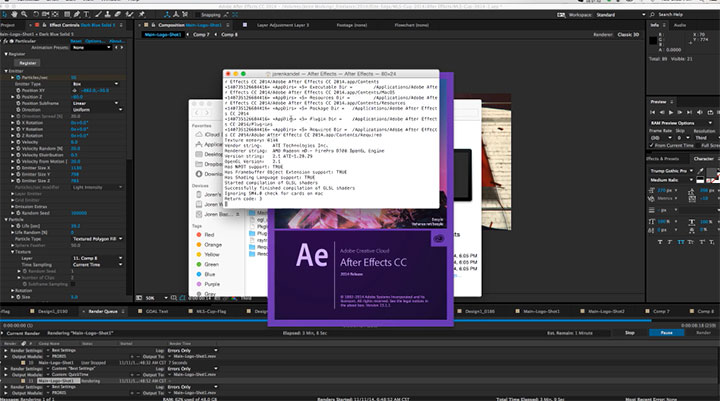The image size is (720, 401).
Task: Open the Emitter Type dropdown showing Box
Action: pos(95,84)
